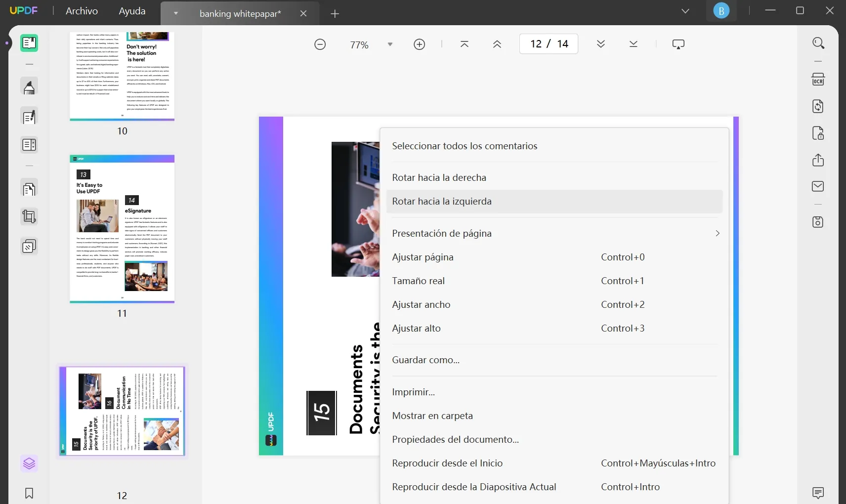Choose Imprimir... entry
The width and height of the screenshot is (846, 504).
click(554, 392)
